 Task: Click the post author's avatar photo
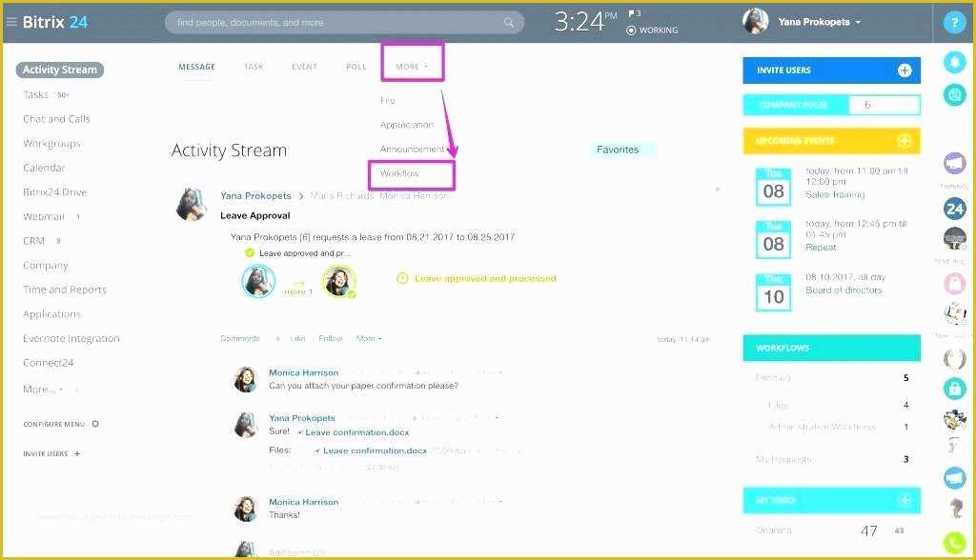click(191, 204)
